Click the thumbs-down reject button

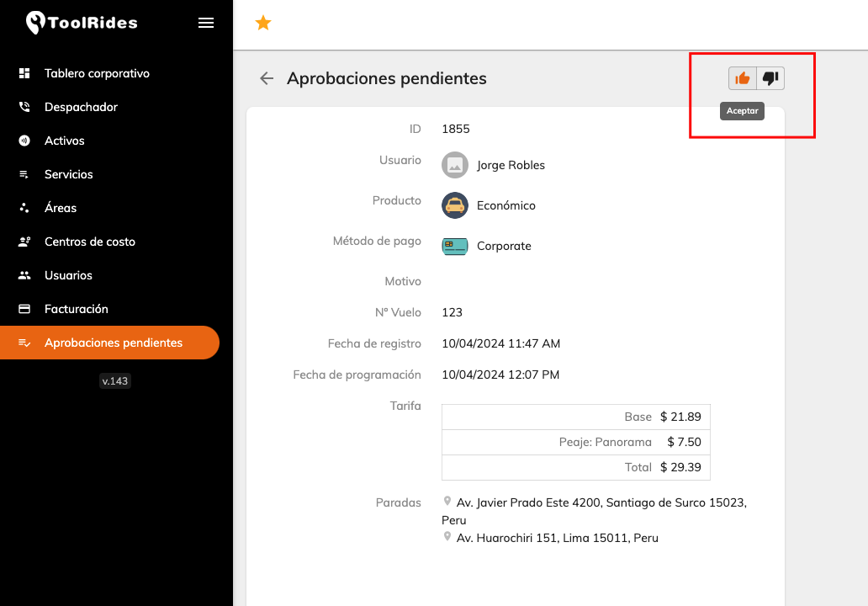[x=770, y=78]
